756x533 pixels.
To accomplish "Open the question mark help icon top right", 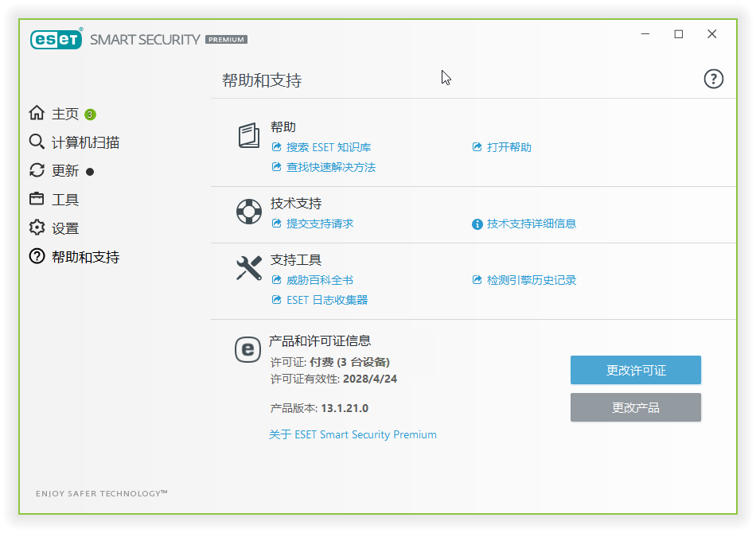I will [x=713, y=79].
